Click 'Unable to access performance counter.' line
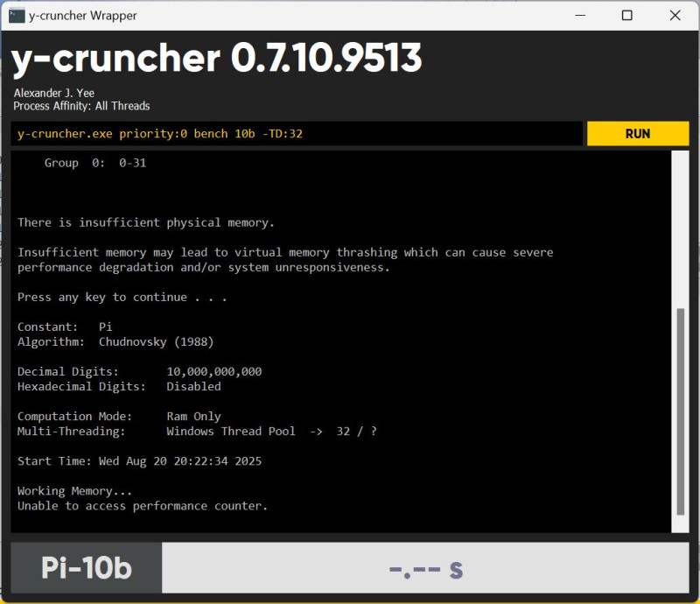The width and height of the screenshot is (700, 604). 143,506
